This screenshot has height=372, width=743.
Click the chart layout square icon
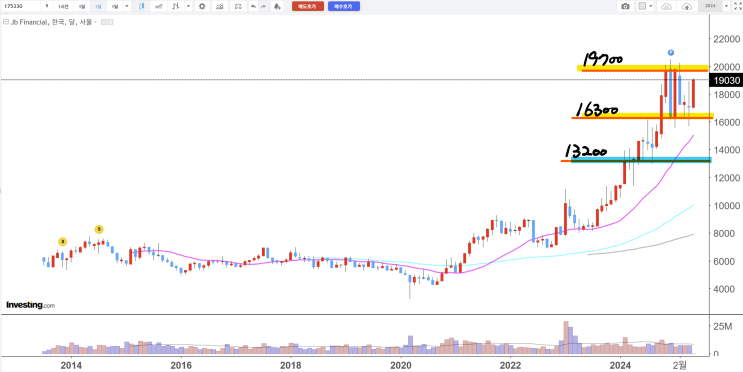pyautogui.click(x=642, y=6)
